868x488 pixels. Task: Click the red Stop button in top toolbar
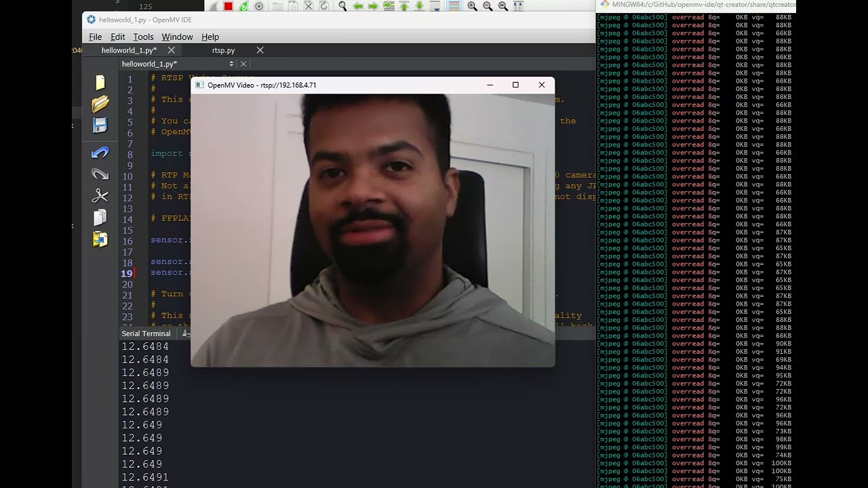coord(228,6)
